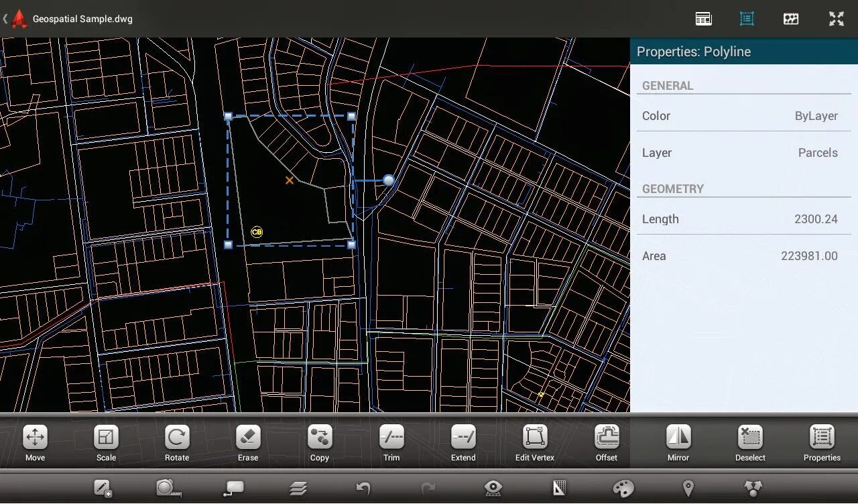Open the Edit Vertex tool

point(535,443)
